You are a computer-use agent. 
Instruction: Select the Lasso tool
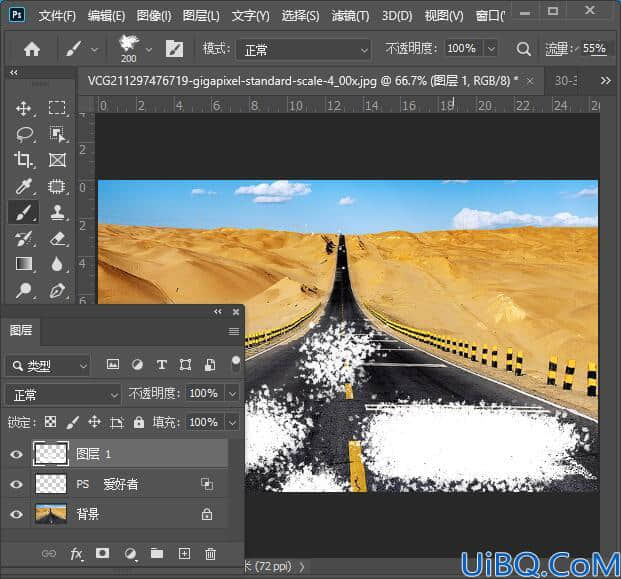24,134
